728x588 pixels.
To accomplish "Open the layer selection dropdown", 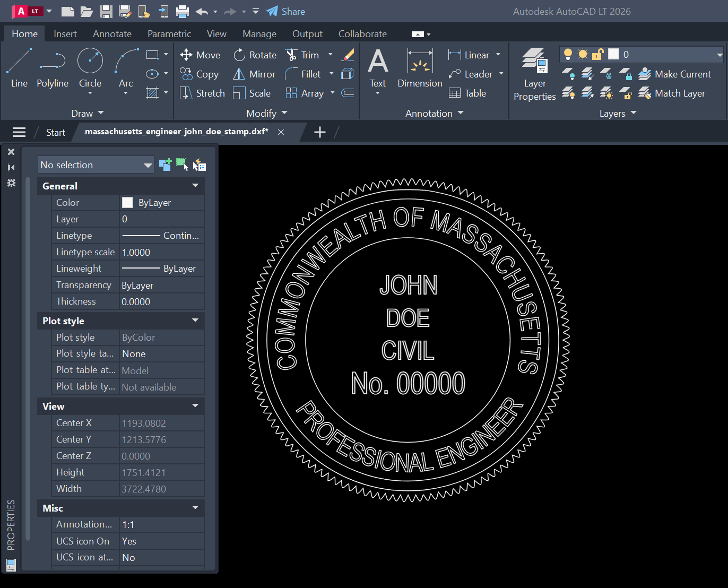I will pyautogui.click(x=720, y=55).
